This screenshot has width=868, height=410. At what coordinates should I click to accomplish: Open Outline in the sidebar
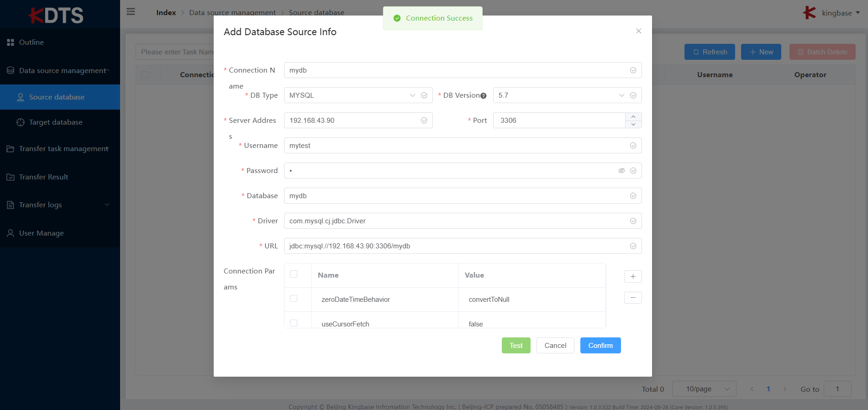pos(60,42)
